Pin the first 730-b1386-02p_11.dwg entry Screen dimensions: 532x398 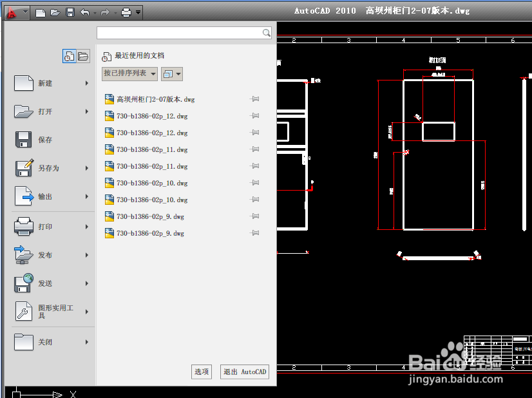coord(254,149)
